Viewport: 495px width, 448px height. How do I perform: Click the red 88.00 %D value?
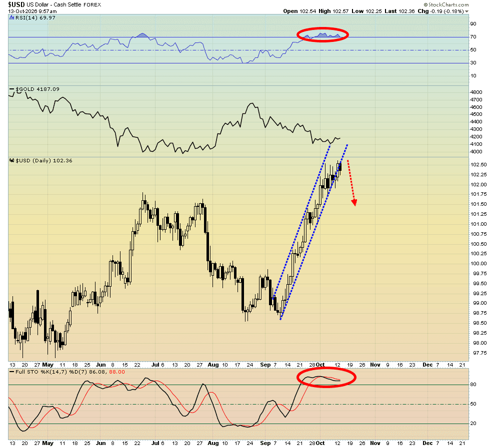[x=117, y=372]
